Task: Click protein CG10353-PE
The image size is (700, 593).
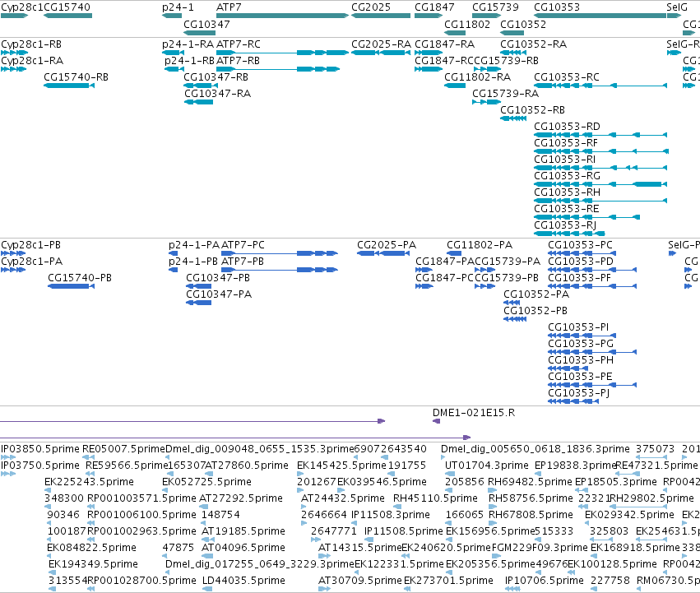Action: [x=592, y=385]
